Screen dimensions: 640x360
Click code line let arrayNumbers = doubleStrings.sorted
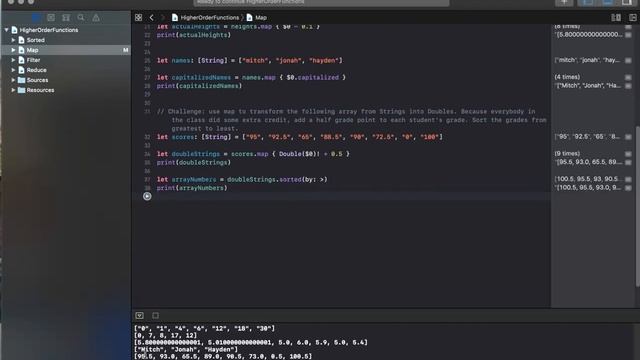242,179
